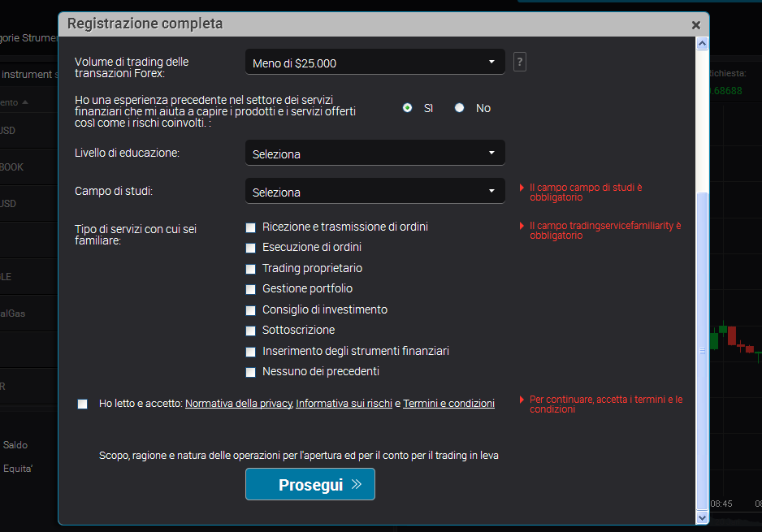Tick the Ho letto e accetto checkbox
The height and width of the screenshot is (532, 762).
(x=83, y=404)
